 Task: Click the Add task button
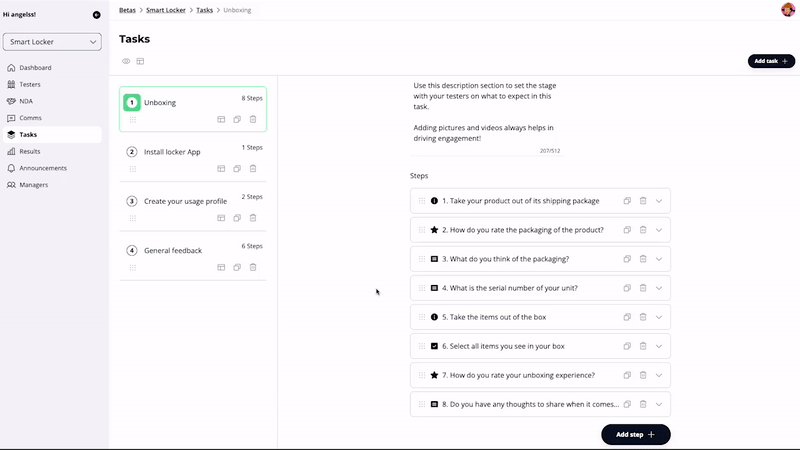coord(771,61)
